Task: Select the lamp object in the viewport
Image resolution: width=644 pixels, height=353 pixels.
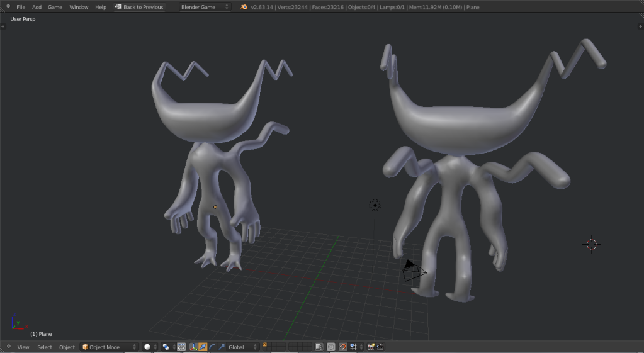Action: (375, 205)
